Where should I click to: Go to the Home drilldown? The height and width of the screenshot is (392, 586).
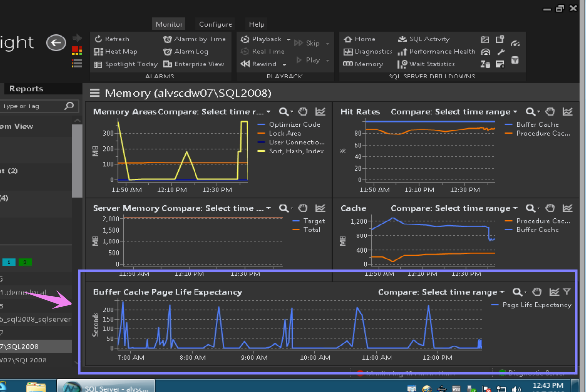pos(359,39)
